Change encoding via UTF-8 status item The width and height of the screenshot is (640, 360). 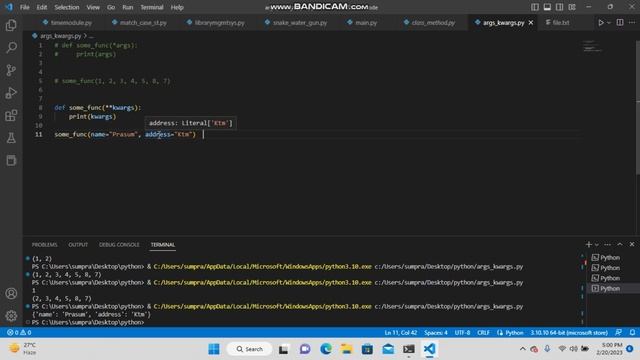coord(462,332)
